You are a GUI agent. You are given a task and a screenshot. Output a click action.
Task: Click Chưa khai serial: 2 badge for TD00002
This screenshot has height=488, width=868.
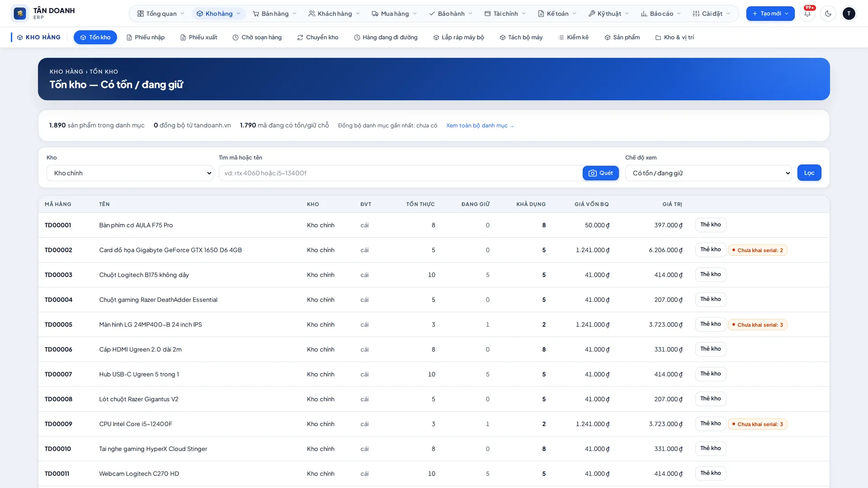point(758,250)
